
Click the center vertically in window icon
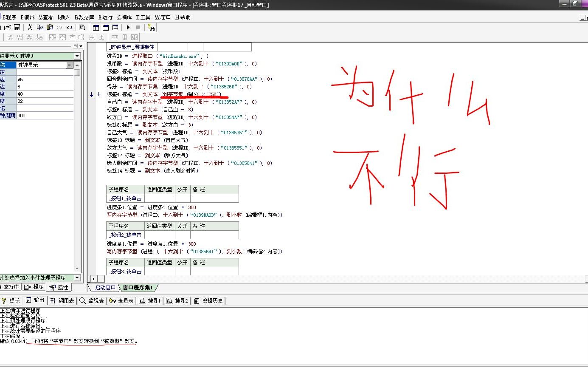tap(62, 37)
